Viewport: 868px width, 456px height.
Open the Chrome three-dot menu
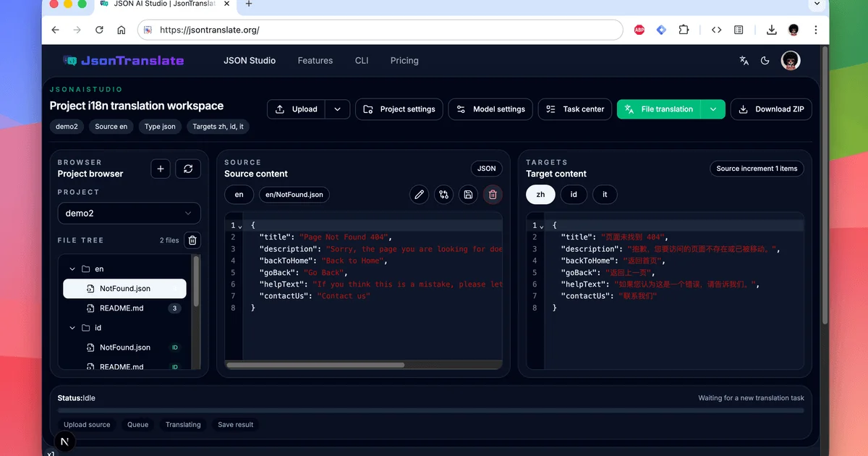point(816,30)
